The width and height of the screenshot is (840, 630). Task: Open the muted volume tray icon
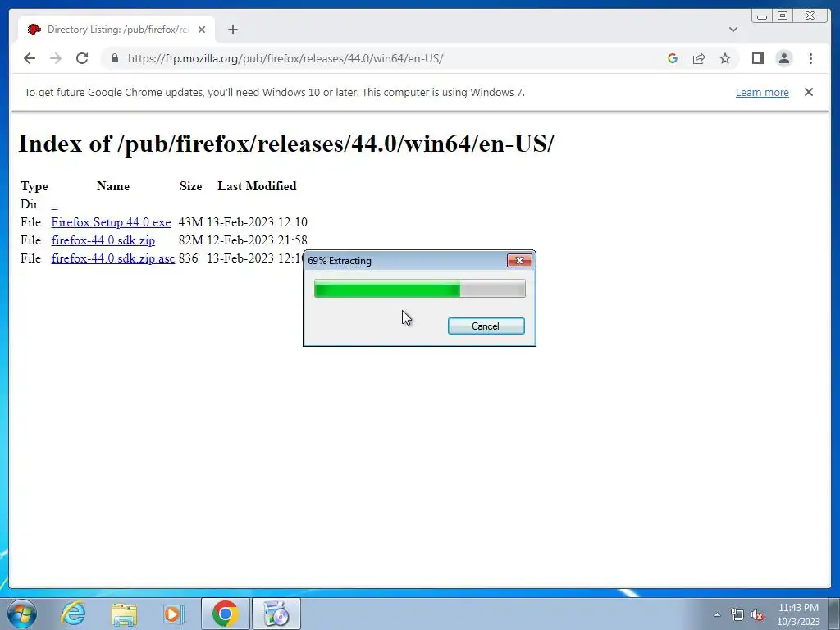(757, 614)
